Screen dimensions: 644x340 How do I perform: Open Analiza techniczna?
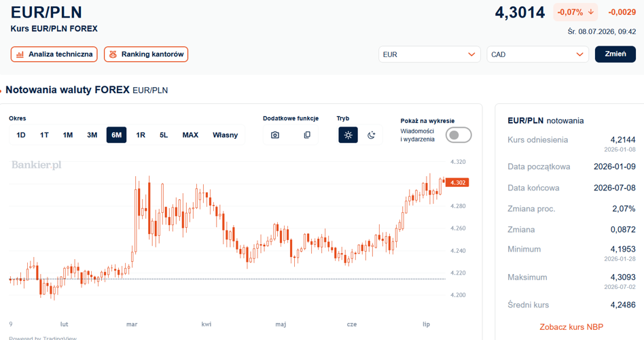54,54
